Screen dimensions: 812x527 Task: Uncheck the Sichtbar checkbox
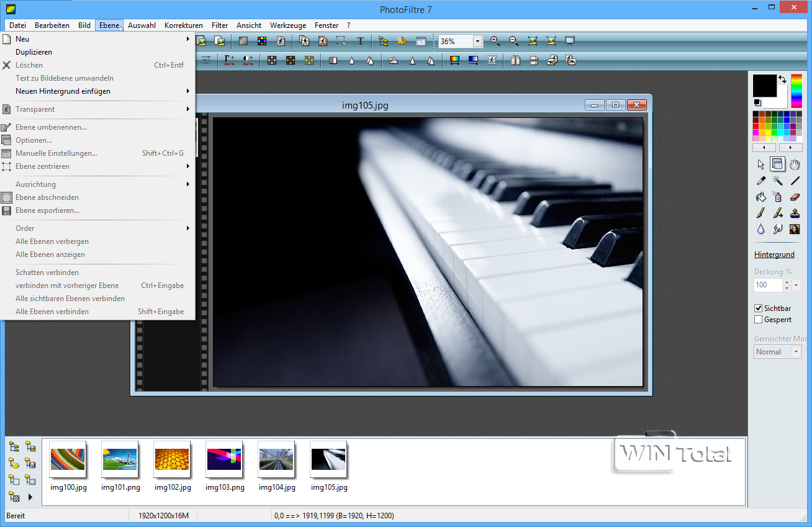click(x=758, y=308)
